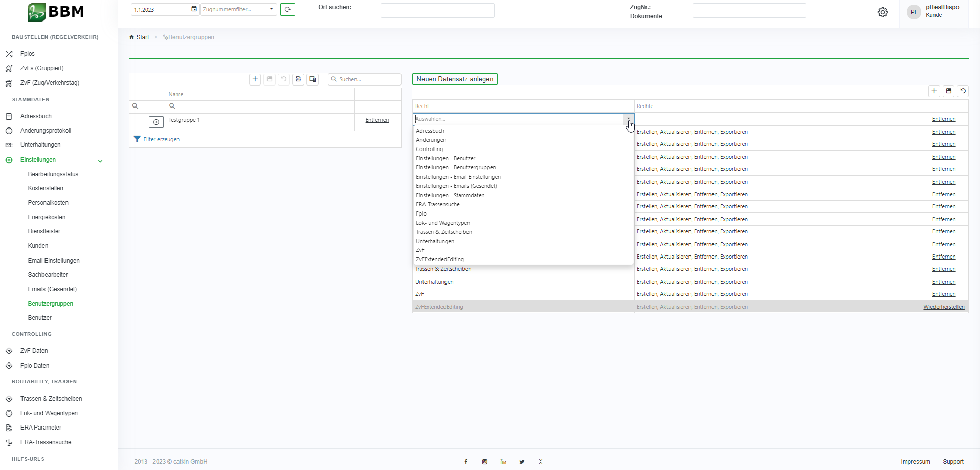Click the Excel export icon in groups toolbar
Screen dimensions: 980x470
(298, 79)
